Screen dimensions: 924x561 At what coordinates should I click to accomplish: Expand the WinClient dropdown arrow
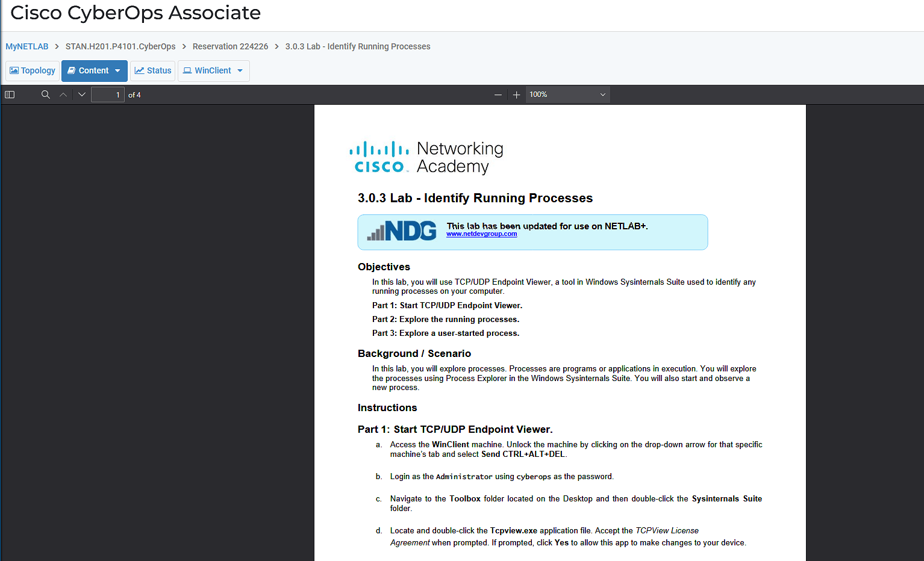pyautogui.click(x=240, y=70)
